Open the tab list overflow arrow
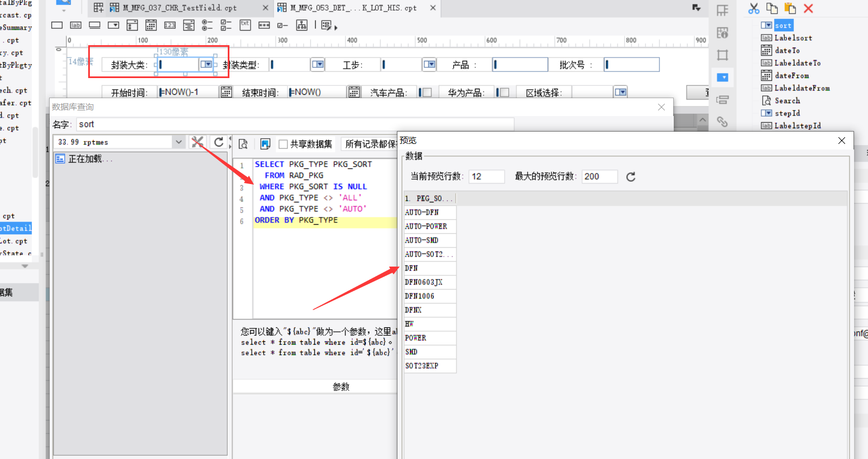The width and height of the screenshot is (868, 459). tap(697, 8)
